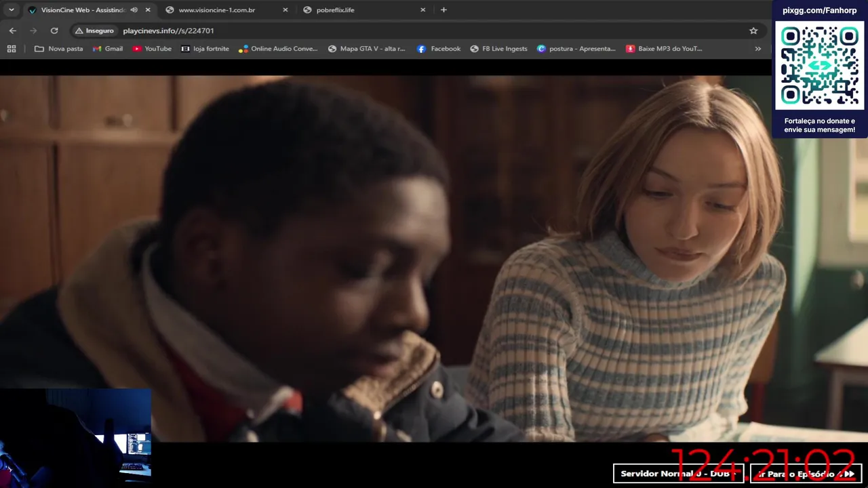Click Ir Para o Episódio next button
This screenshot has height=488, width=868.
click(x=806, y=474)
